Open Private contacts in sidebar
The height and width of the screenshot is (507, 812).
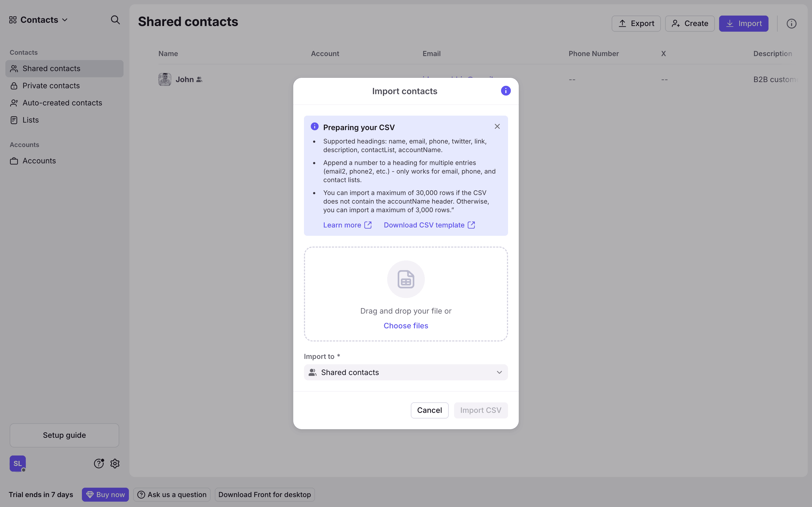point(51,86)
